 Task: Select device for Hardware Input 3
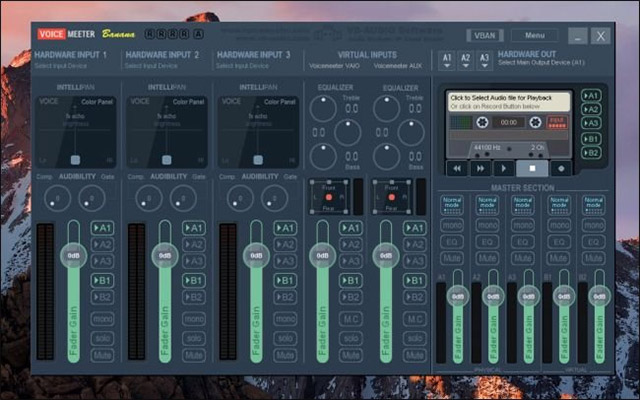(242, 66)
